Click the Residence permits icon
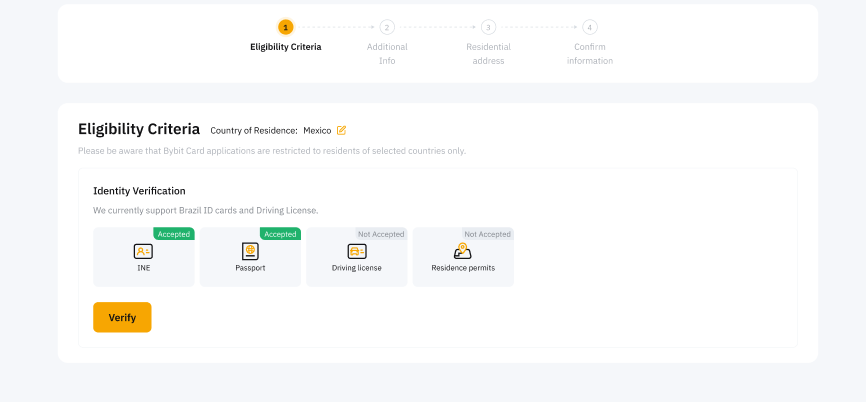 [x=462, y=251]
